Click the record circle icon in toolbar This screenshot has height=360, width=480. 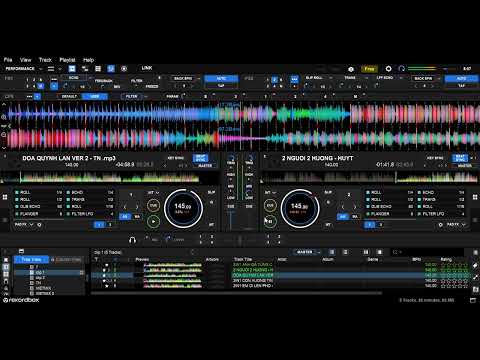point(124,69)
